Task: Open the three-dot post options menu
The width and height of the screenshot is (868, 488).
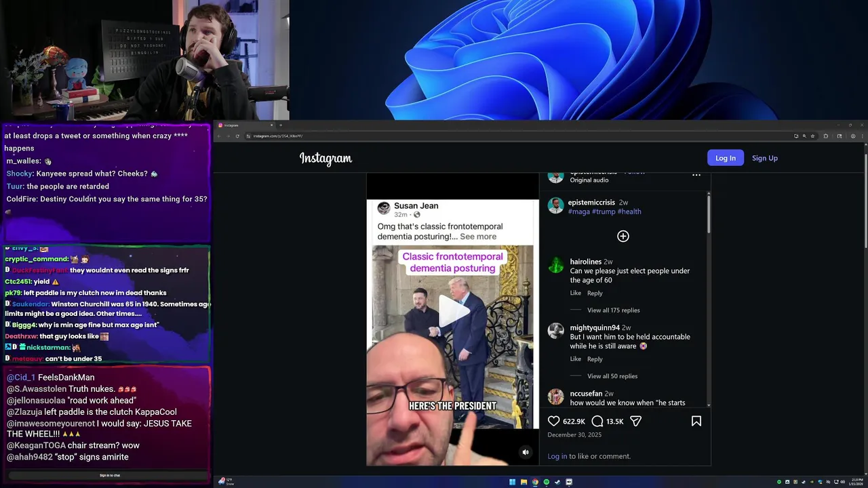Action: pos(696,175)
